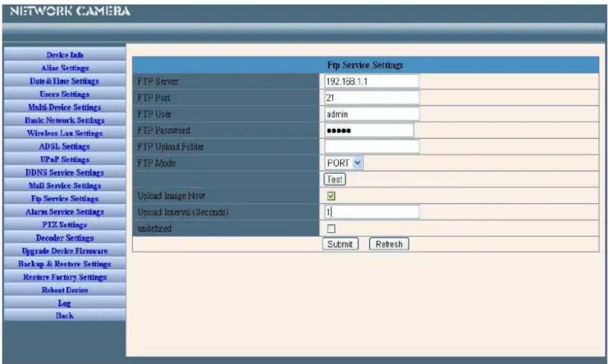Open ADSL Settings page
This screenshot has height=364, width=608.
pyautogui.click(x=65, y=146)
